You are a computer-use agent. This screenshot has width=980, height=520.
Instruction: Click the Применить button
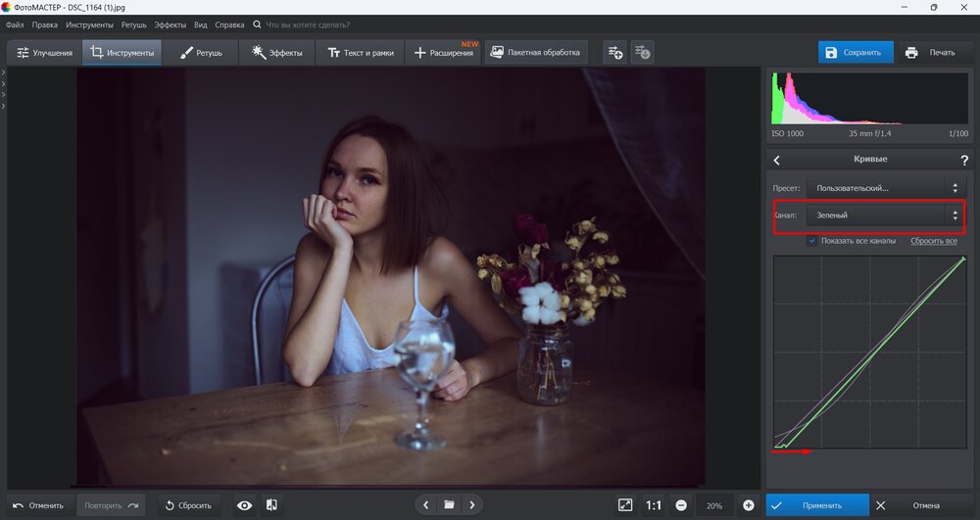(x=817, y=505)
